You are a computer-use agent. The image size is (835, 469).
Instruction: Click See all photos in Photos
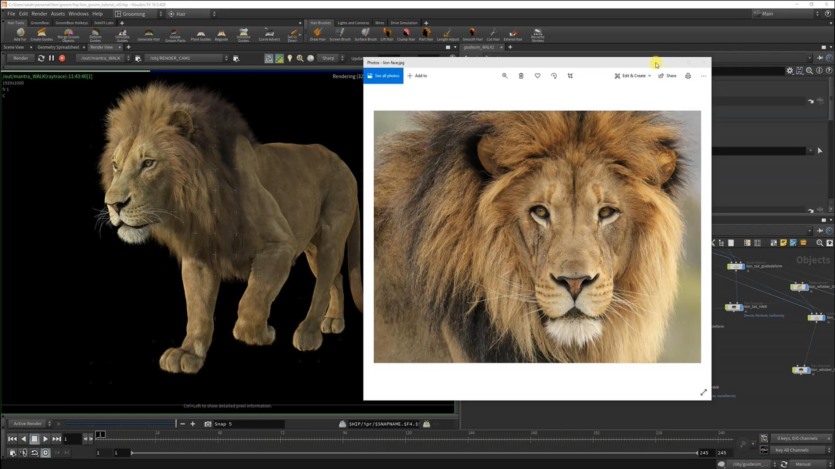pyautogui.click(x=383, y=76)
